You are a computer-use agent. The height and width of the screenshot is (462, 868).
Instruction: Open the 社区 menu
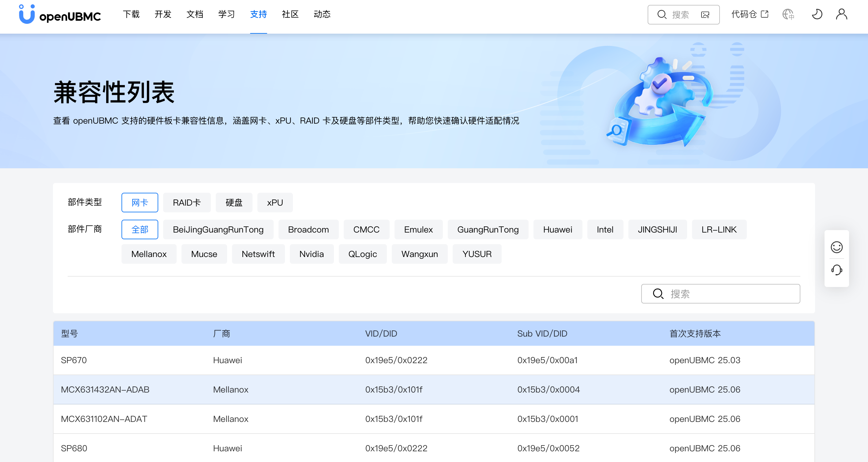point(290,14)
